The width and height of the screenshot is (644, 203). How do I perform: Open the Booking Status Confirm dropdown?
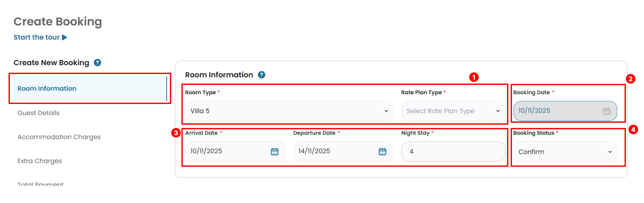(x=565, y=152)
